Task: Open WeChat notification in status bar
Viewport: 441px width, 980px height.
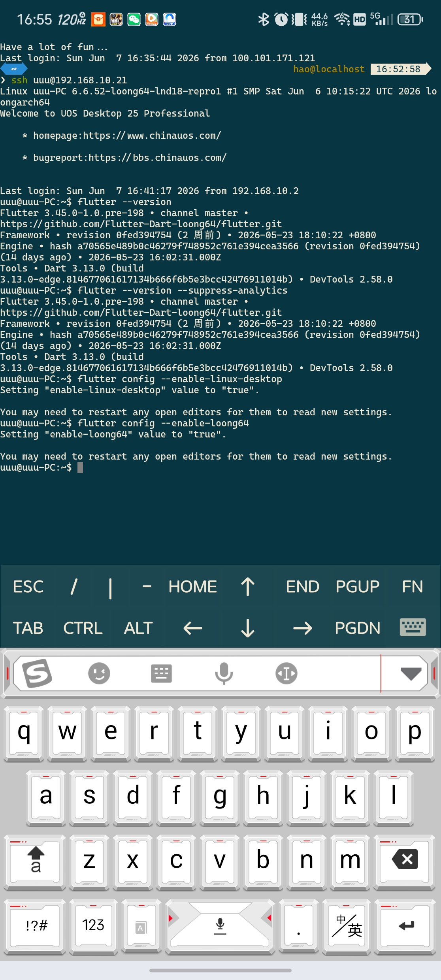Action: click(134, 19)
